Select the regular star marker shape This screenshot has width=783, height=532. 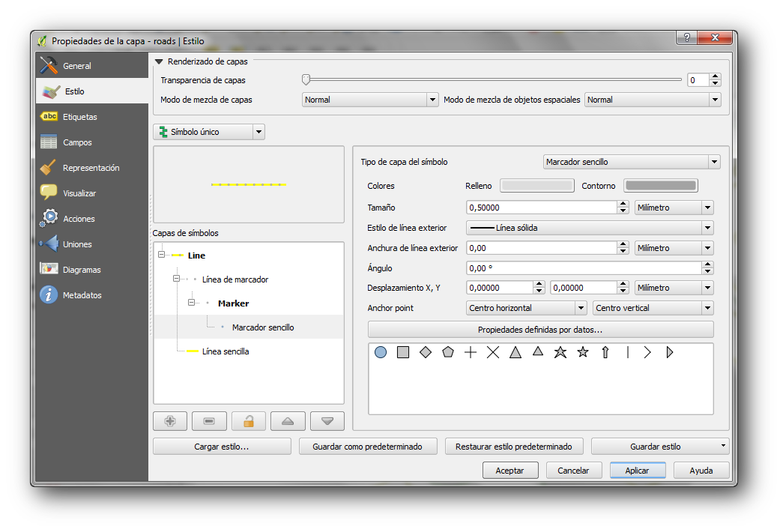583,352
